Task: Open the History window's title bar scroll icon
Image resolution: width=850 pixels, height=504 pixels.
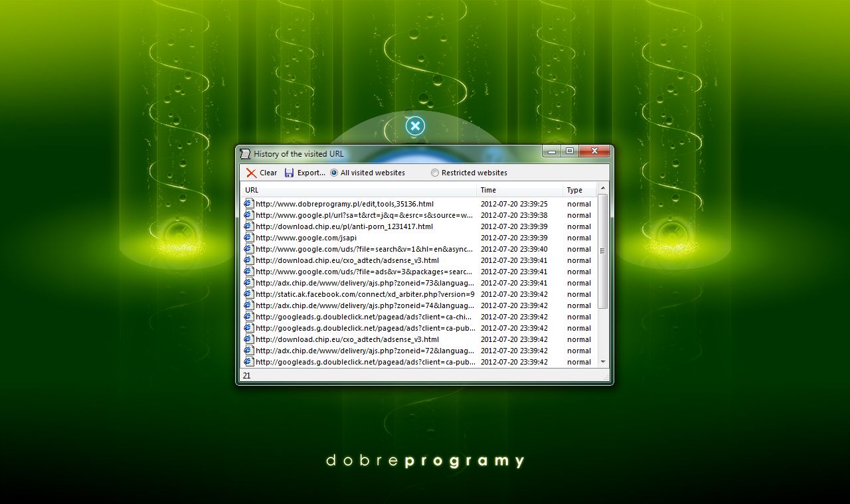Action: click(245, 153)
